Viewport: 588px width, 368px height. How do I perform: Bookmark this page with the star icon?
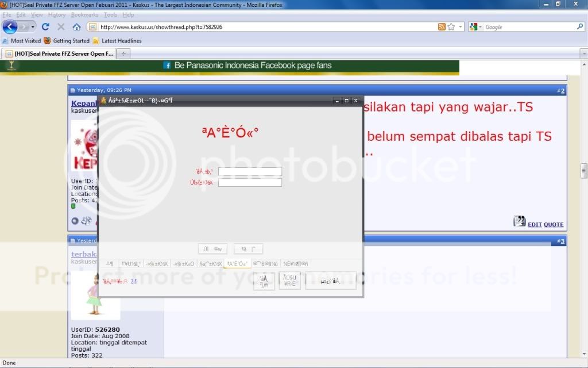point(451,27)
